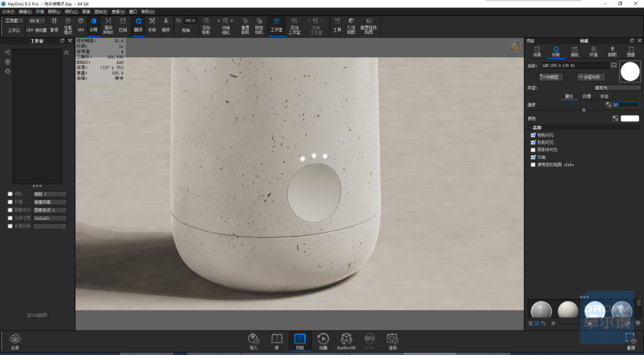The width and height of the screenshot is (644, 355).
Task: Open the 渲染(R) menu
Action: point(101,12)
